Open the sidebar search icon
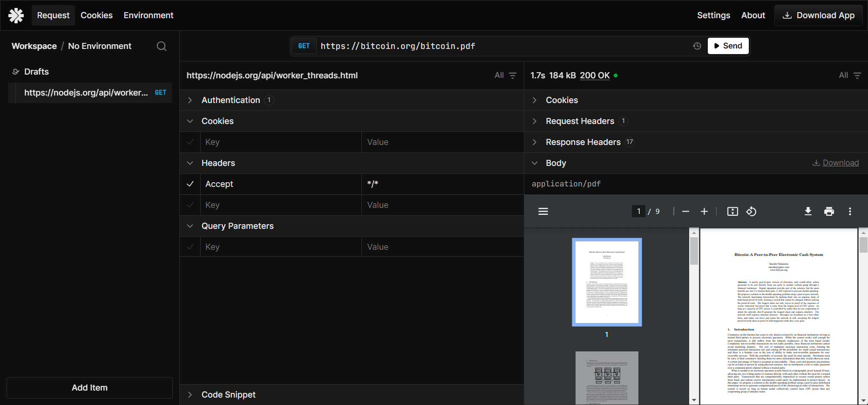 pyautogui.click(x=162, y=46)
